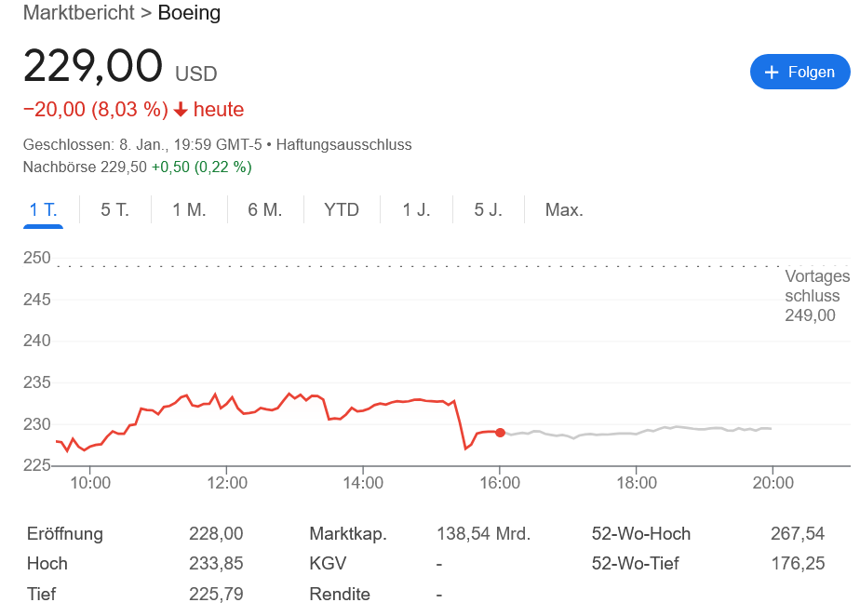Select the YTD chart range

[342, 209]
